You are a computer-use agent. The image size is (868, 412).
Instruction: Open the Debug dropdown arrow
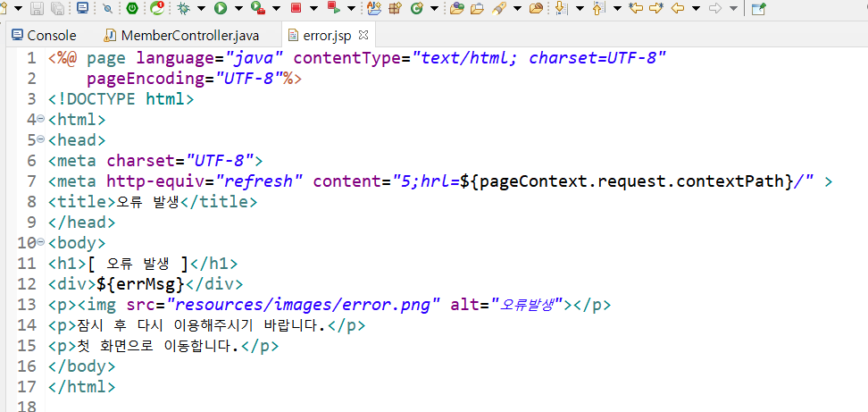pos(201,8)
